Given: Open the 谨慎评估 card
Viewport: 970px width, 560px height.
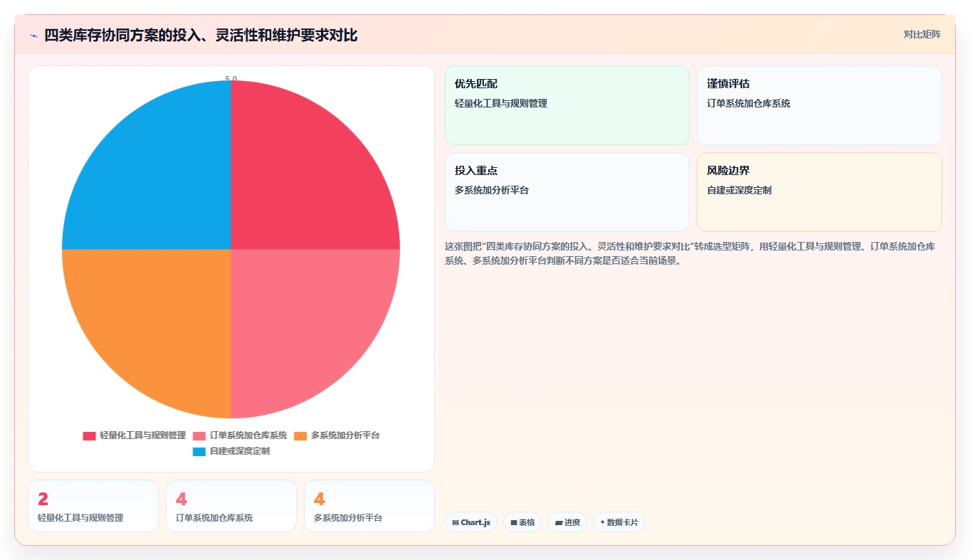Looking at the screenshot, I should point(819,105).
